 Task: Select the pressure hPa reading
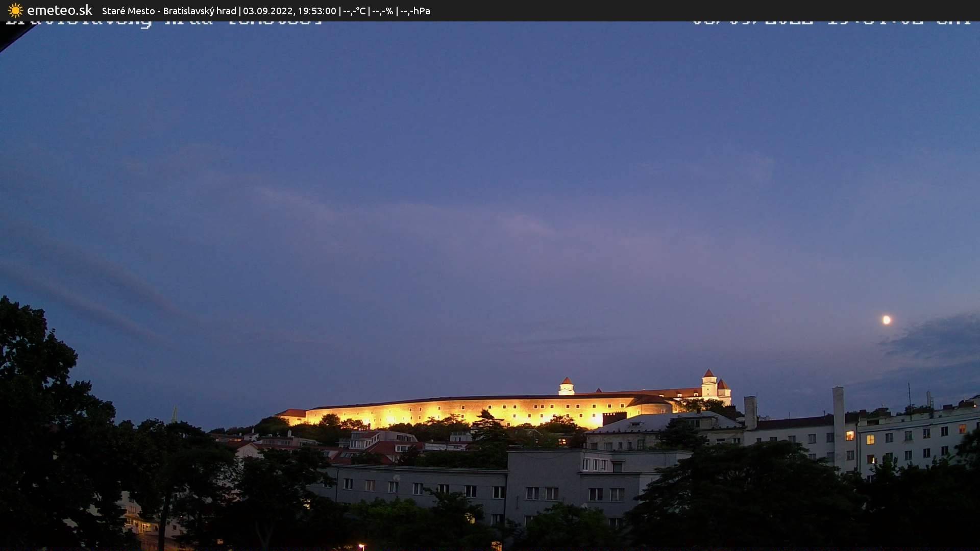coord(414,11)
